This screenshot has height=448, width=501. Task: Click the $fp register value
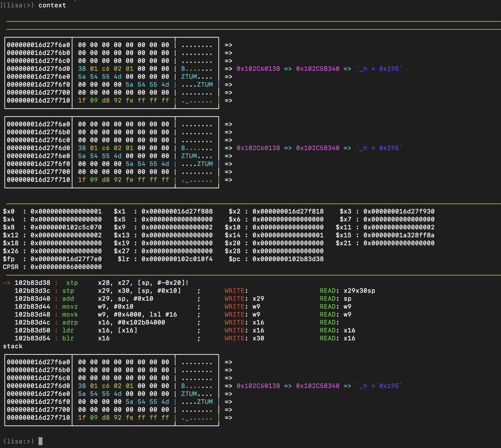(x=66, y=259)
